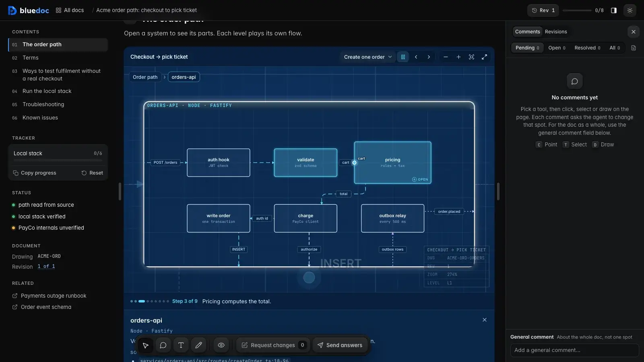644x362 pixels.
Task: Toggle annotation visibility eye icon
Action: click(221, 345)
